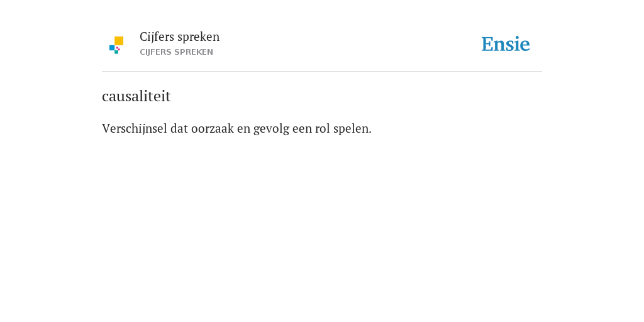Click the horizontal divider below the header
644x322 pixels.
322,72
